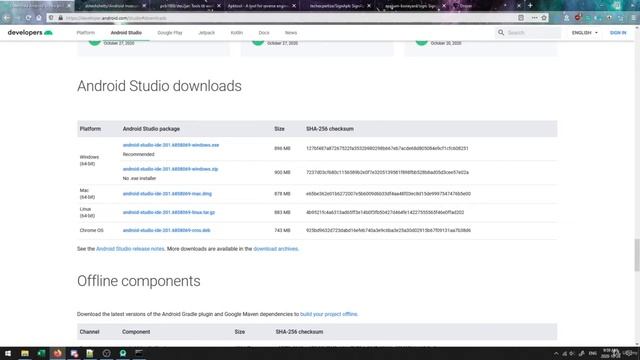640x360 pixels.
Task: Download the android-studio windows.exe package
Action: pos(171,145)
